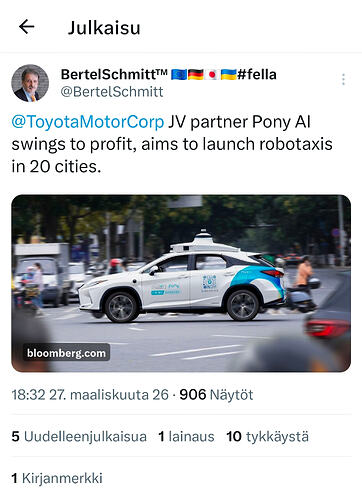View the 906 Näytöt view count

[x=216, y=395]
